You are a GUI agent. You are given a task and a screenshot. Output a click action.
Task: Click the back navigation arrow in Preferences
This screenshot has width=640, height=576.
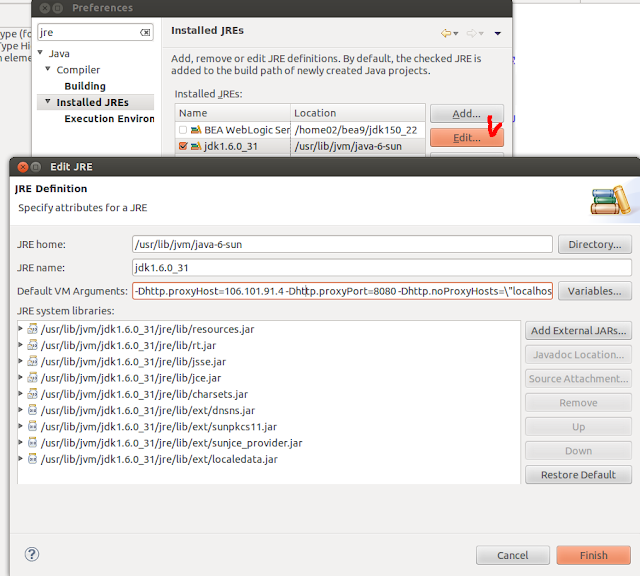[x=446, y=33]
